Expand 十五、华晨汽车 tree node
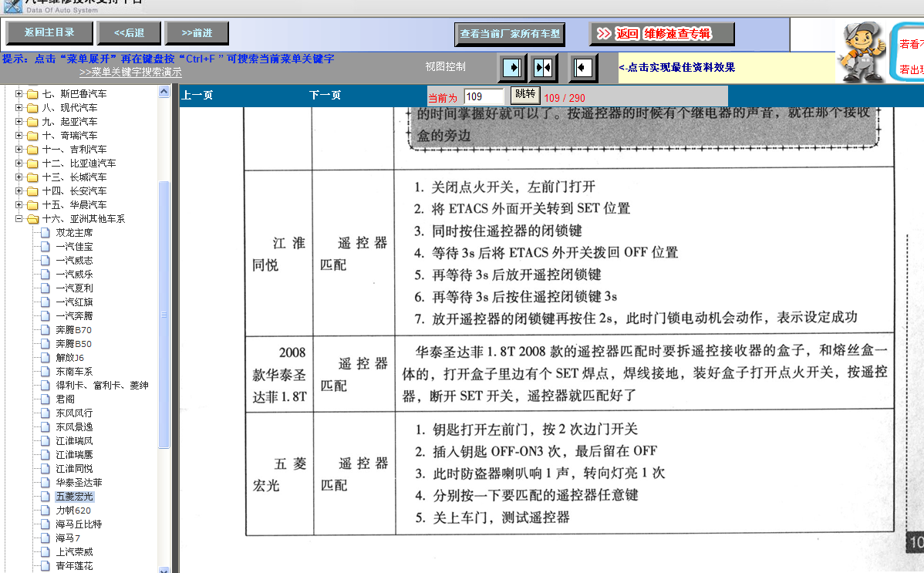924x573 pixels. pos(19,204)
